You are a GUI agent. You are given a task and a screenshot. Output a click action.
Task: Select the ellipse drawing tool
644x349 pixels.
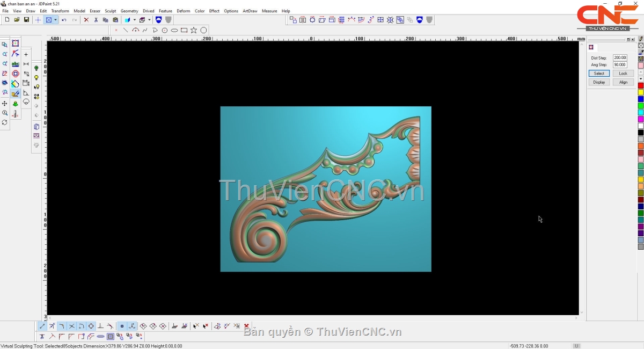[x=174, y=30]
